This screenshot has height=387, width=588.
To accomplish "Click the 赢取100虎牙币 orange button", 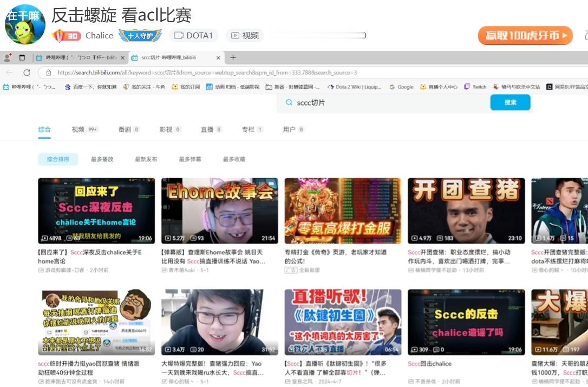I will (525, 36).
